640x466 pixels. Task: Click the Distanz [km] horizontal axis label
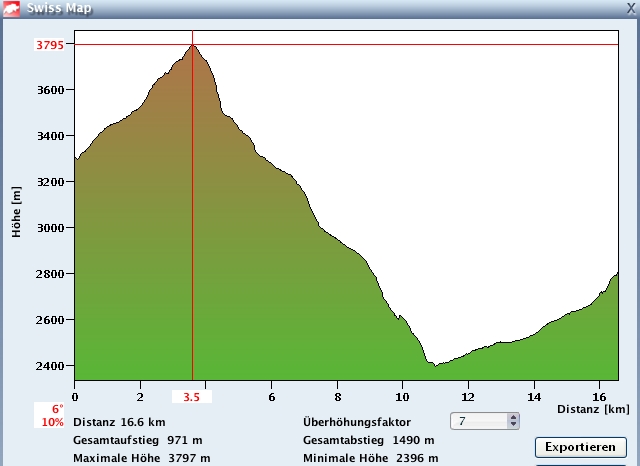pyautogui.click(x=594, y=408)
